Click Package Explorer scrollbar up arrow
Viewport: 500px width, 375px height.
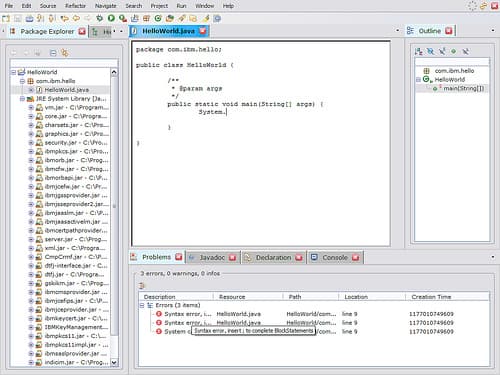(x=114, y=72)
